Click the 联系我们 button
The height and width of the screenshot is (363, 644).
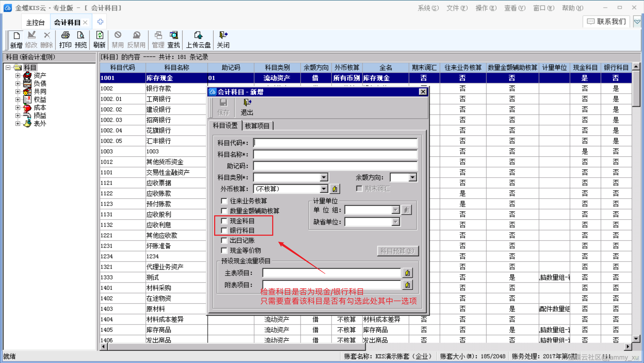pyautogui.click(x=606, y=21)
